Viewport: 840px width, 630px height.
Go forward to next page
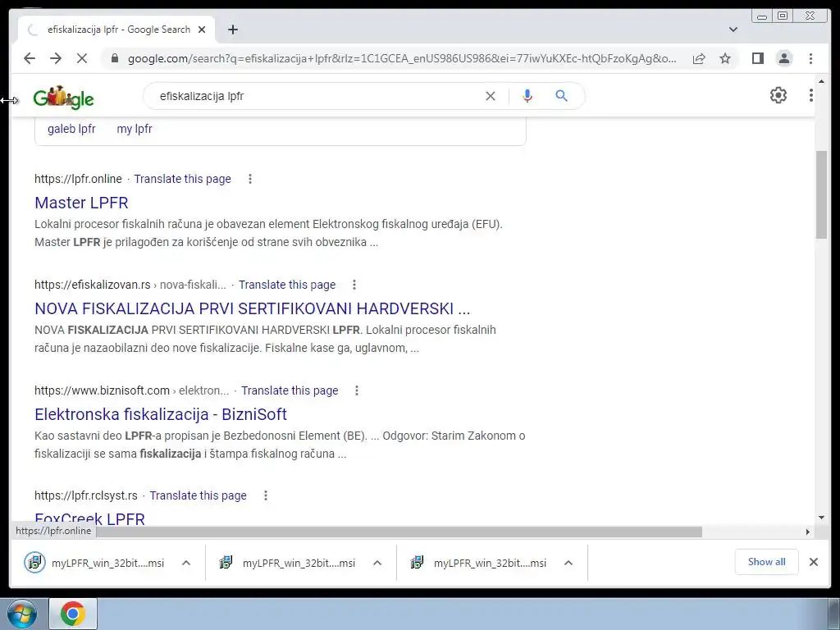click(x=56, y=58)
